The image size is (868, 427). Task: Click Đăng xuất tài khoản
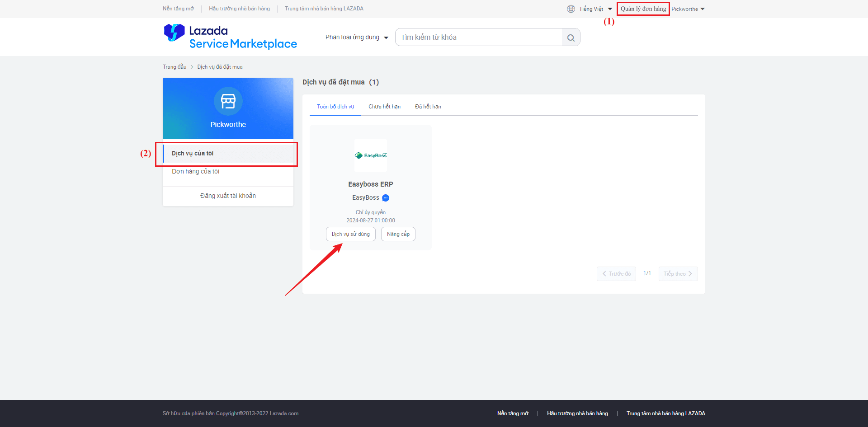pyautogui.click(x=228, y=196)
